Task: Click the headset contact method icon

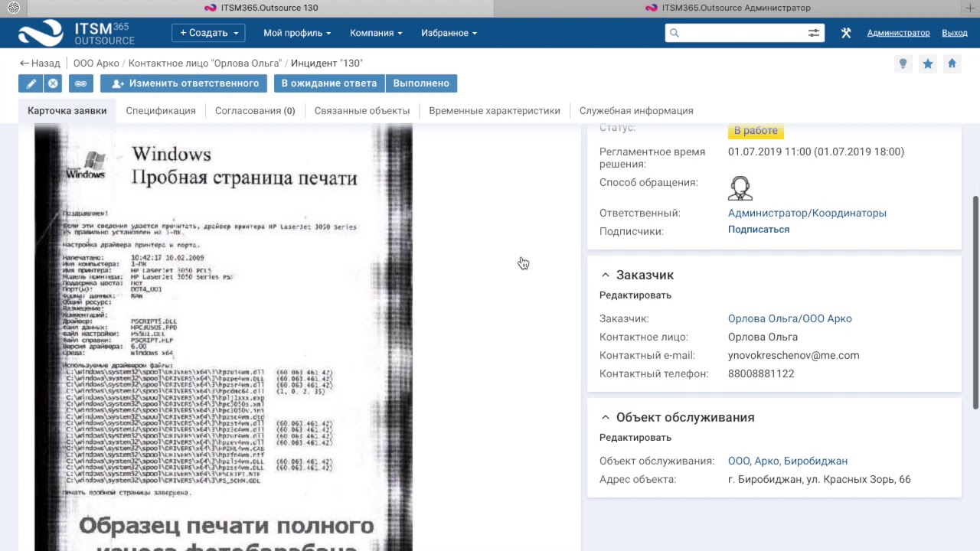Action: (x=740, y=187)
